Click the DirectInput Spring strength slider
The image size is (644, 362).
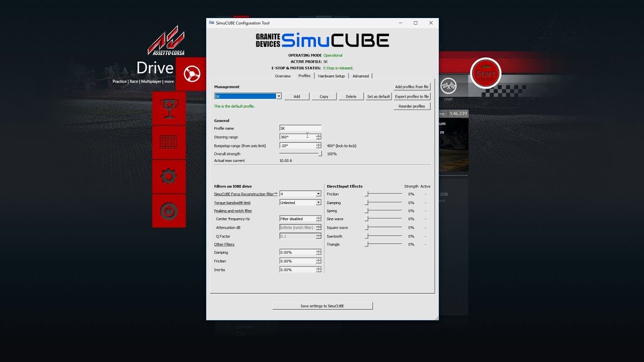[384, 211]
